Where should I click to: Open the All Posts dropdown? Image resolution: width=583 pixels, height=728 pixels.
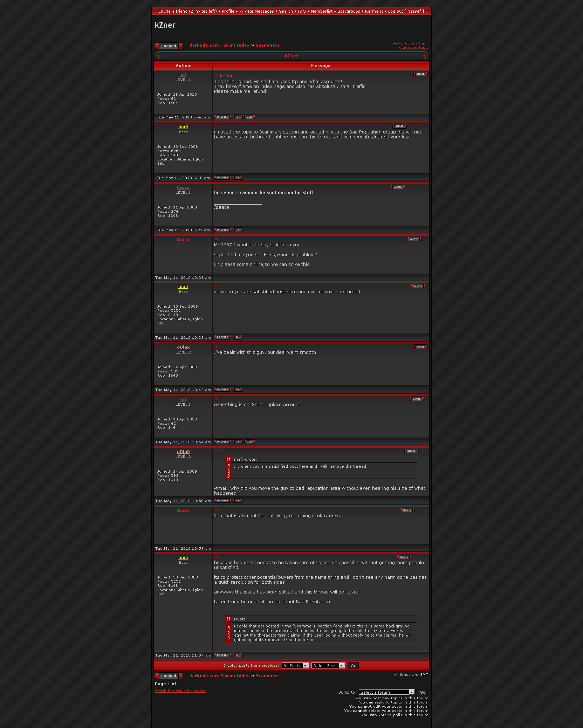coord(295,666)
